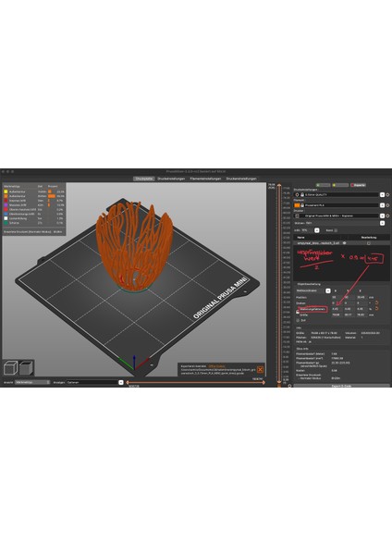The height and width of the screenshot is (555, 392).
Task: Switch to the 3D editor view cube icon
Action: (x=10, y=368)
